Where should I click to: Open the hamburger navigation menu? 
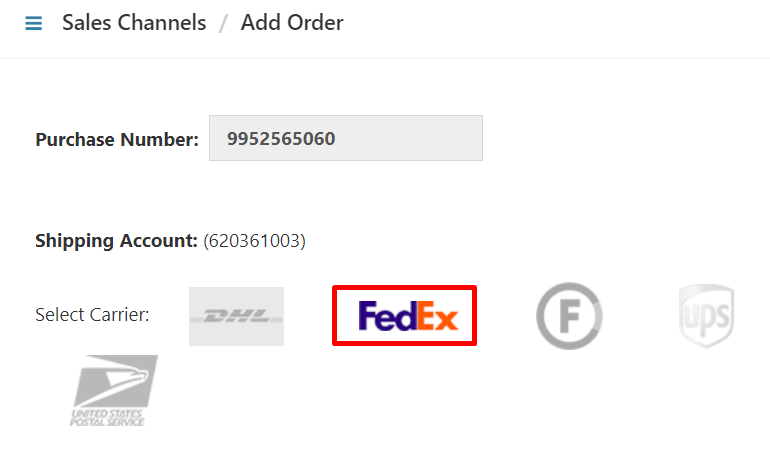coord(34,23)
